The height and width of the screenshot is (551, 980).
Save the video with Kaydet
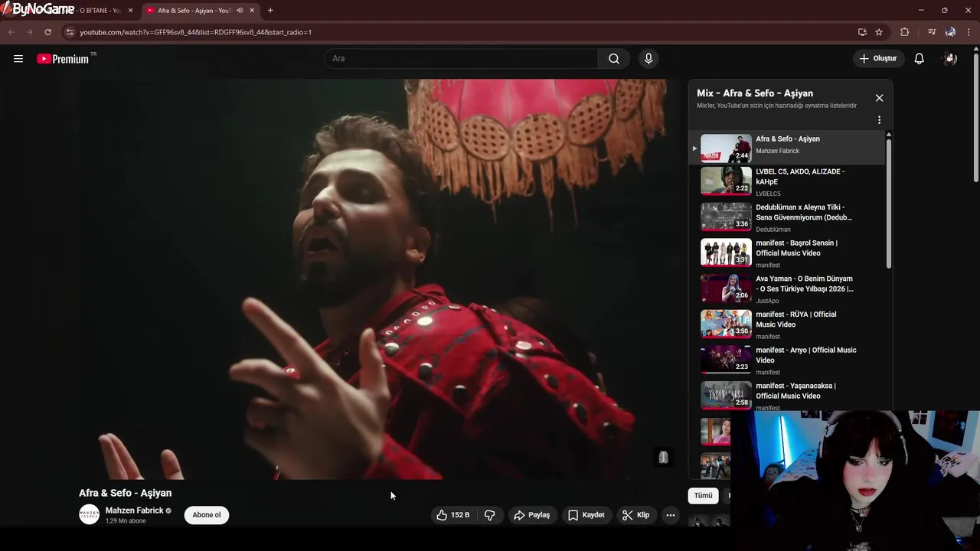tap(586, 515)
